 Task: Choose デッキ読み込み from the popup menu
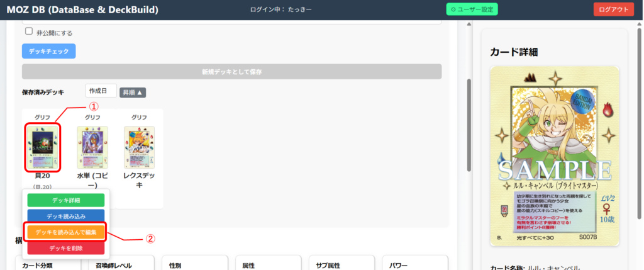coord(66,216)
